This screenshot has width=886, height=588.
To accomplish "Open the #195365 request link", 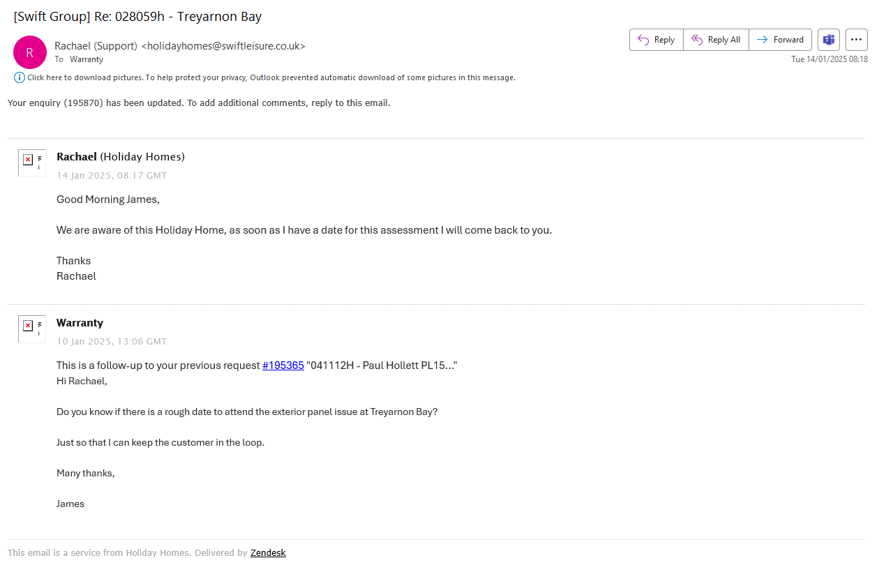I will click(x=283, y=365).
